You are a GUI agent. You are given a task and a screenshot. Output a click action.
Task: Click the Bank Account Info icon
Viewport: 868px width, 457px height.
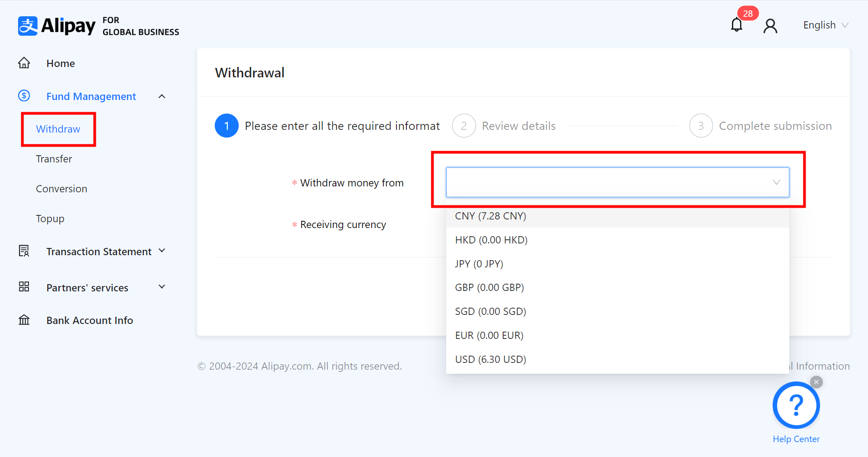click(24, 320)
